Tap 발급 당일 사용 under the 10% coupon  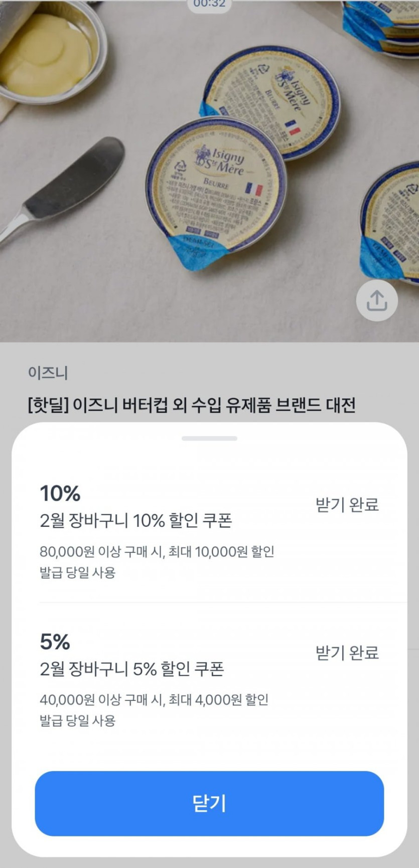click(x=78, y=572)
